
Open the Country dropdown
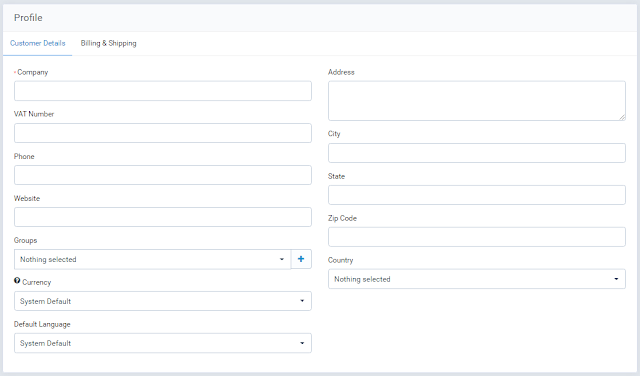coord(477,279)
